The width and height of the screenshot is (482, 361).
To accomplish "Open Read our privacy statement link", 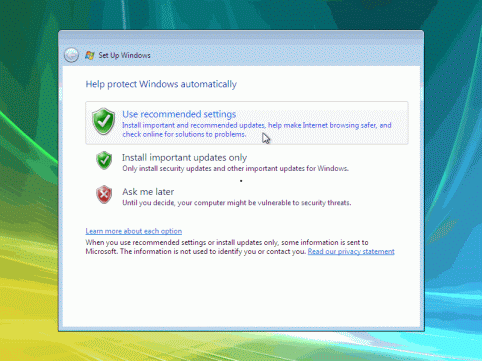I will 351,251.
